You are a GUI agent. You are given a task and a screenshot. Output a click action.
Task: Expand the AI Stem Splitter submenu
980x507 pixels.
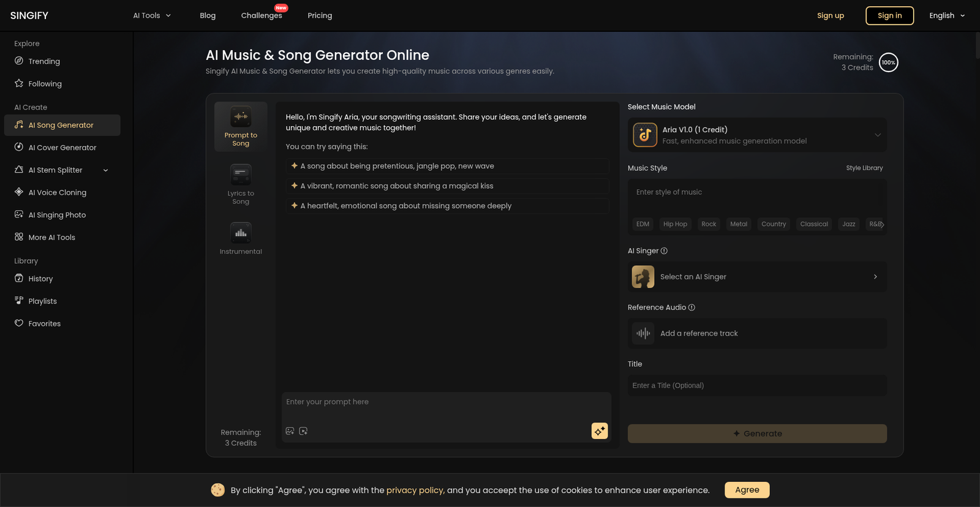point(105,170)
